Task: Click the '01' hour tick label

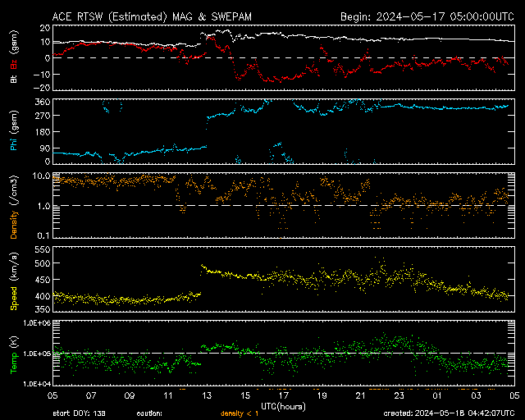Action: [x=437, y=395]
